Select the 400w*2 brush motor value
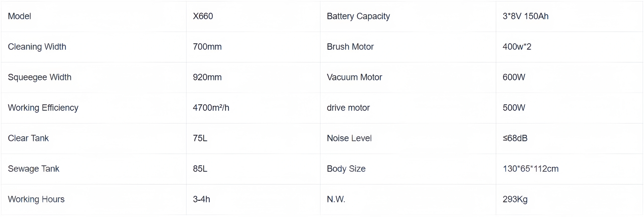The height and width of the screenshot is (217, 644). 517,47
